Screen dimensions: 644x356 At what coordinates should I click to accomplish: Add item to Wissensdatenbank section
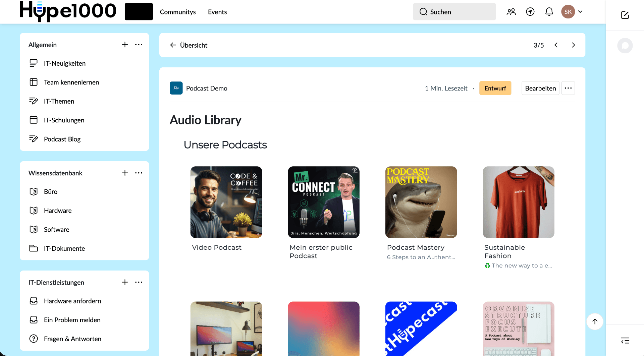125,173
